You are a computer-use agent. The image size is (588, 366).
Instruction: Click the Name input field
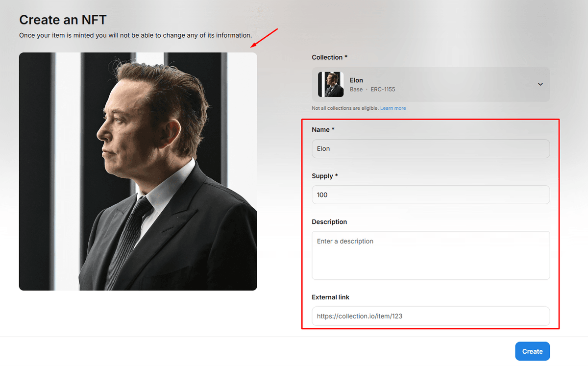click(431, 149)
